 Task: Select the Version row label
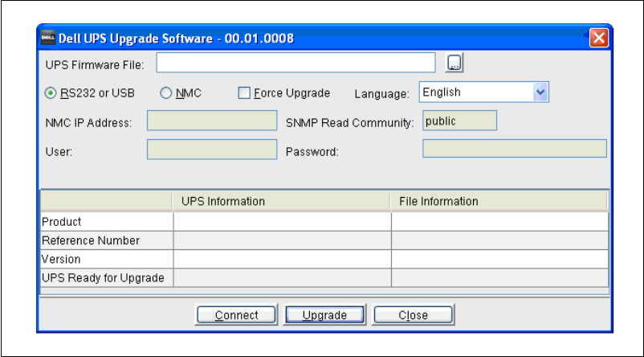click(61, 260)
